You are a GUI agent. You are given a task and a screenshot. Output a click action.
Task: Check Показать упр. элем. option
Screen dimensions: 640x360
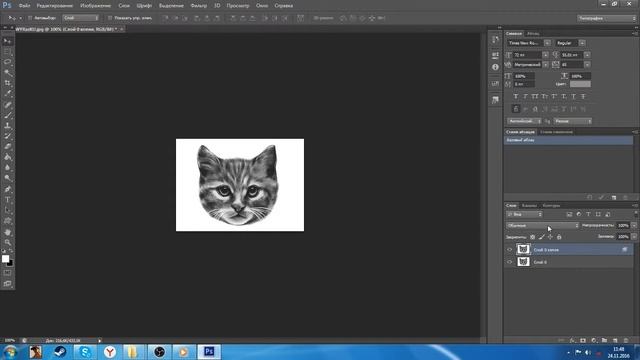(110, 18)
